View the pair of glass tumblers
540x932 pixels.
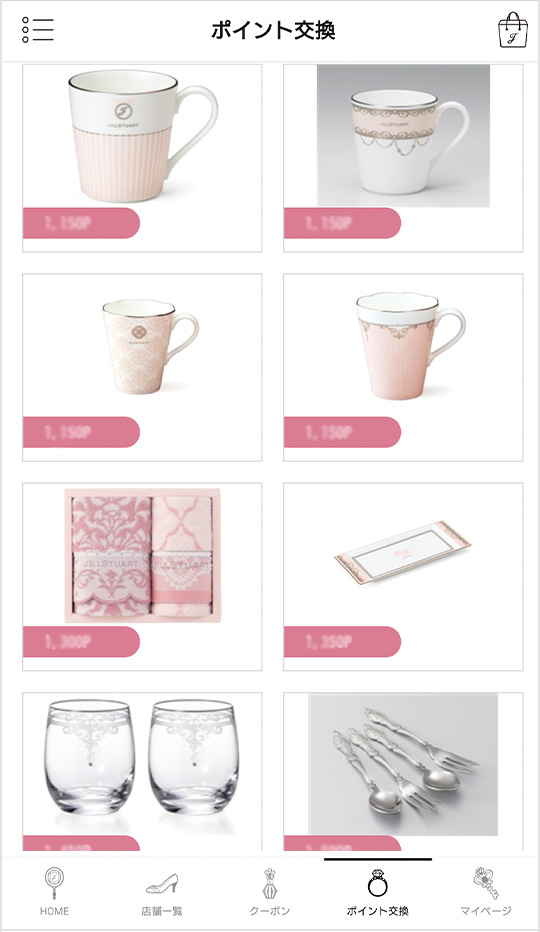142,772
